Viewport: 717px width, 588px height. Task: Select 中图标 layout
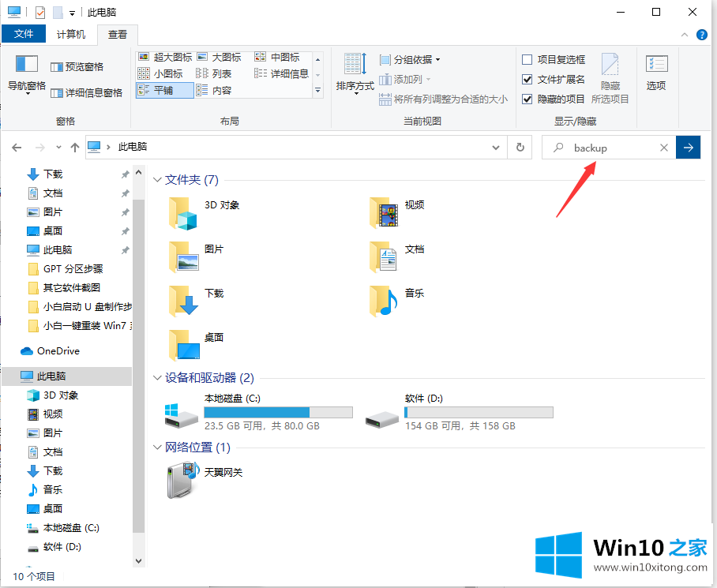coord(277,57)
